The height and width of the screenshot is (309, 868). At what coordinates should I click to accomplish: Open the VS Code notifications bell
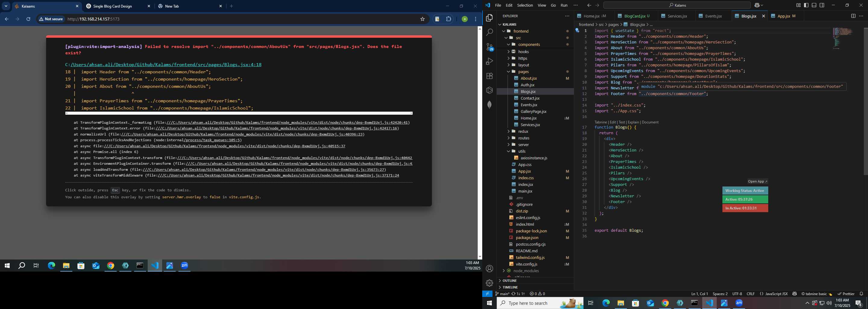coord(861,294)
